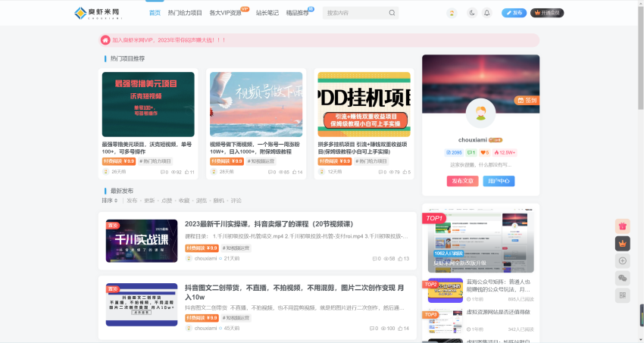Click the 签到 check-in badge
This screenshot has width=644, height=343.
click(526, 100)
